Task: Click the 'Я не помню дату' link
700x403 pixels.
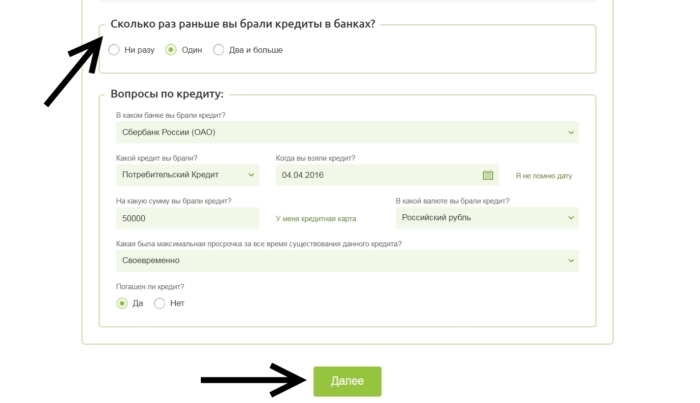Action: coord(543,176)
